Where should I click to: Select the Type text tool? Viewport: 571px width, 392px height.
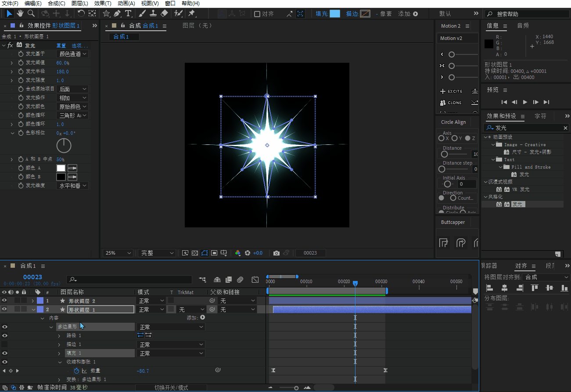(128, 14)
